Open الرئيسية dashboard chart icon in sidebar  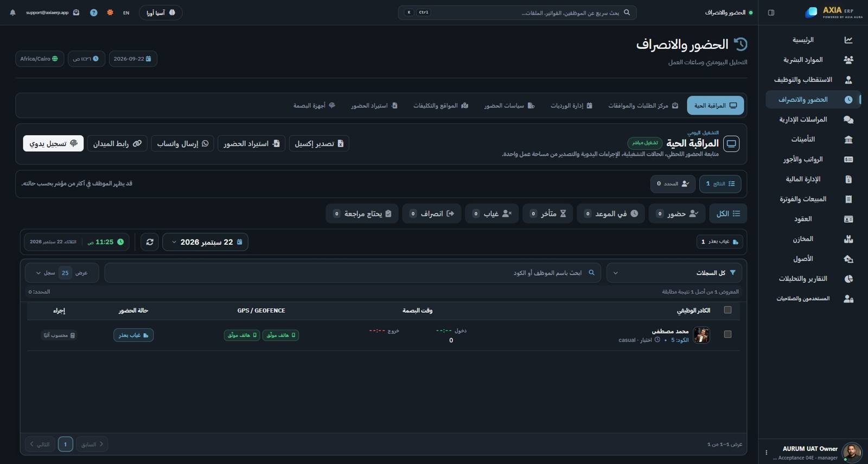coord(848,40)
